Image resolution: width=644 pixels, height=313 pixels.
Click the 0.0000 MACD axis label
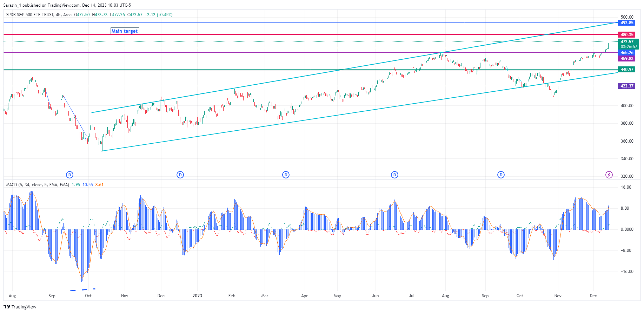pos(627,229)
